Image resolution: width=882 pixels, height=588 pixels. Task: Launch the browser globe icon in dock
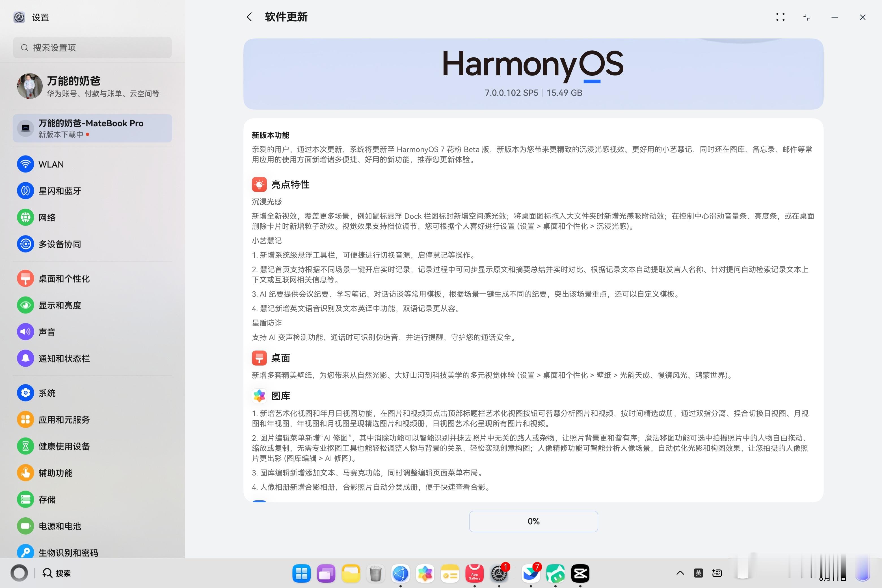(x=401, y=573)
